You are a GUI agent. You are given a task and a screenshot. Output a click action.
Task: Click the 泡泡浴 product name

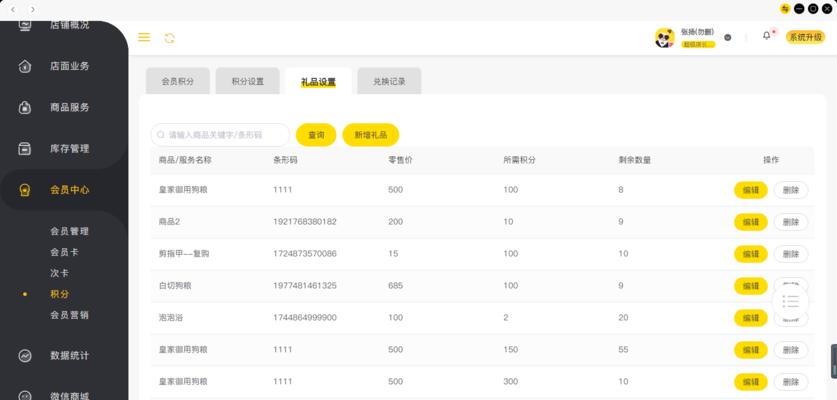(171, 318)
